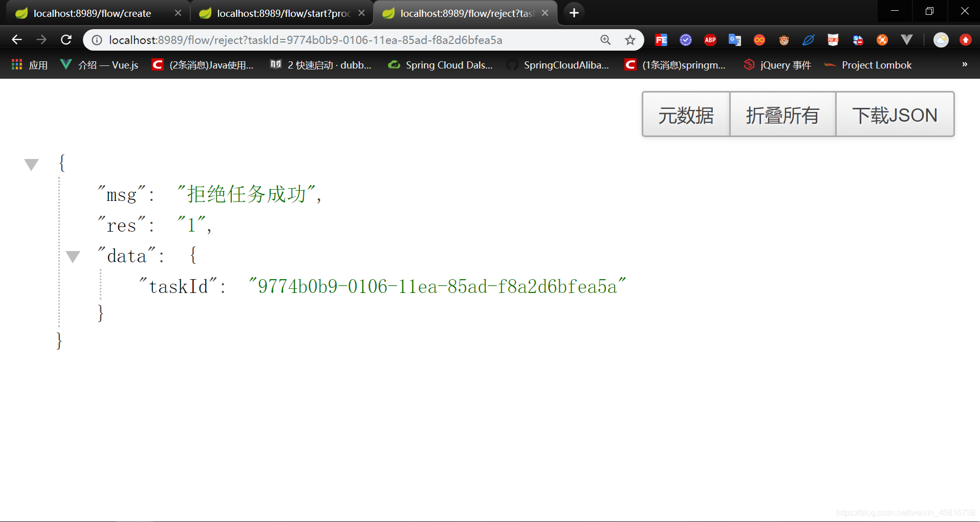
Task: Open the site information icon in the address bar
Action: (x=97, y=40)
